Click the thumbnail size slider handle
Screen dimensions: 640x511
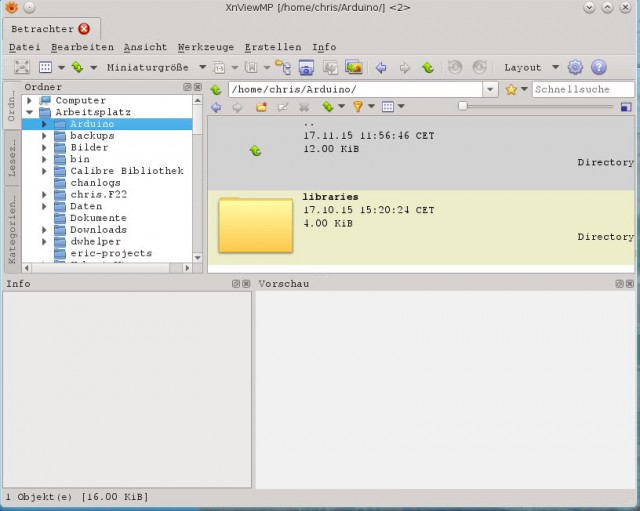pyautogui.click(x=462, y=107)
